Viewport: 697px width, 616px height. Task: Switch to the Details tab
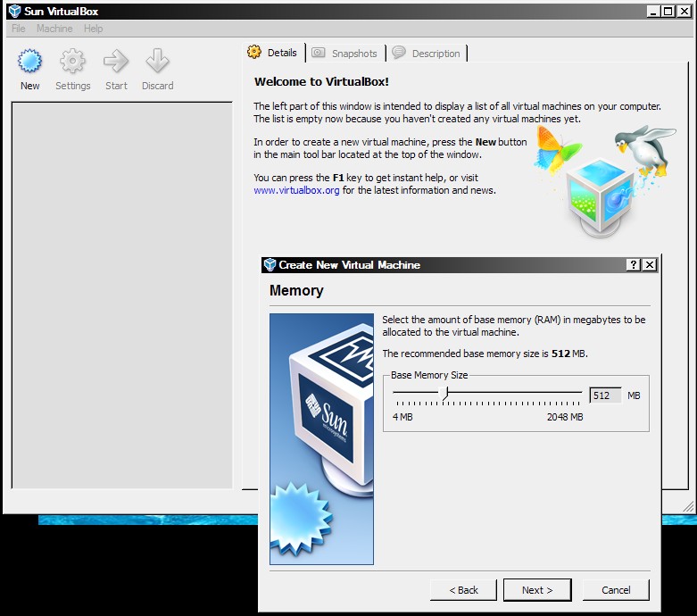pos(273,53)
